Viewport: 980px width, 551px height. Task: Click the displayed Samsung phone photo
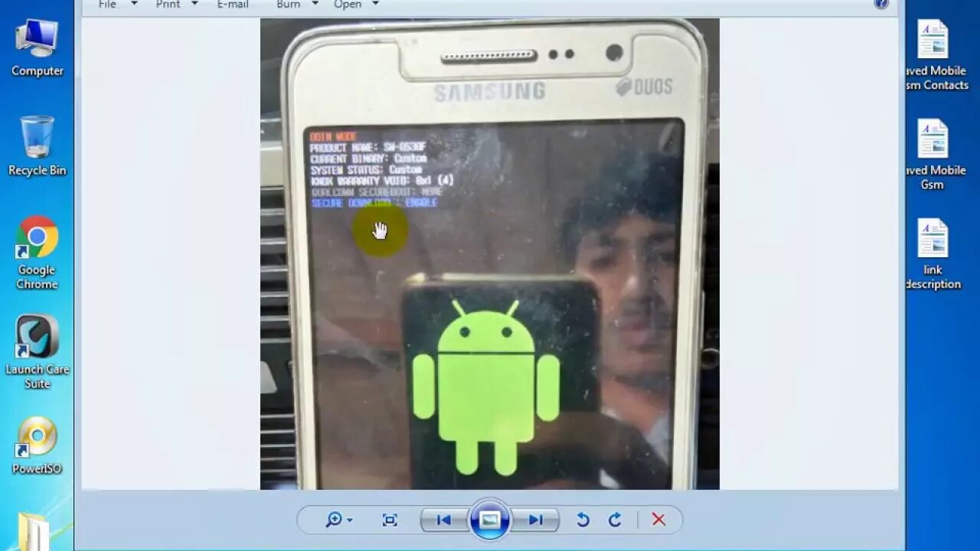[x=490, y=254]
